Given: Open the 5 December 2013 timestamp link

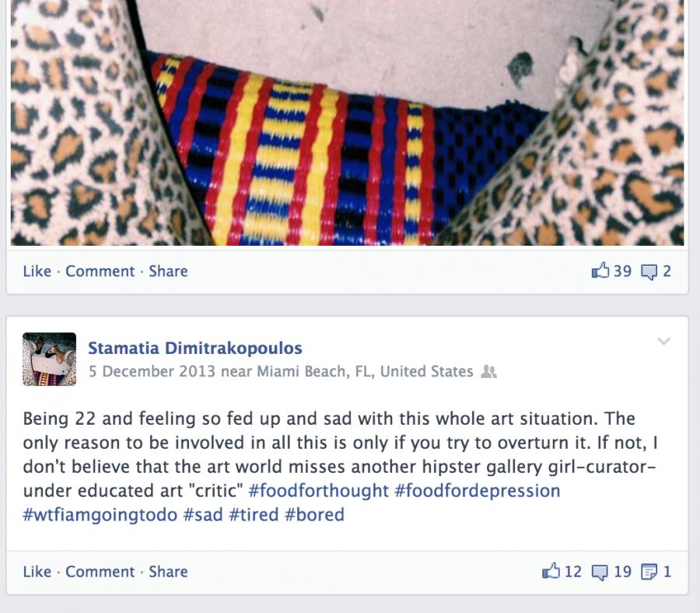Looking at the screenshot, I should coord(152,372).
